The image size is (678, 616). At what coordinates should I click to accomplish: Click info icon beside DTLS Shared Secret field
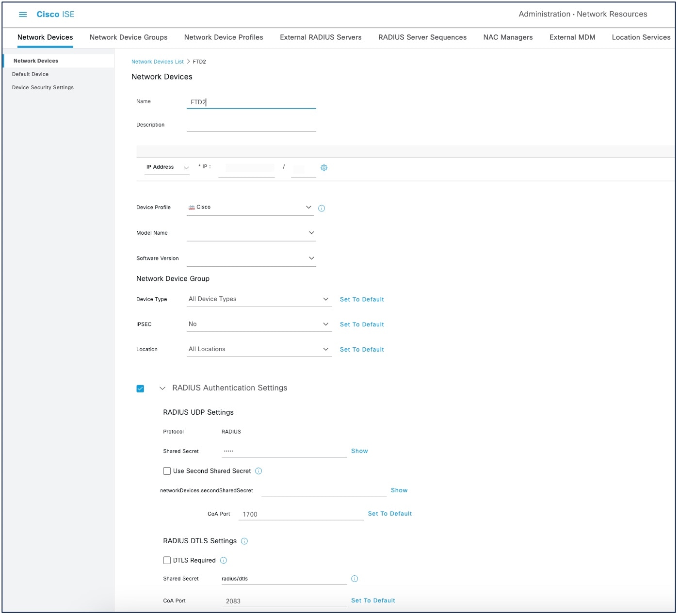(355, 579)
